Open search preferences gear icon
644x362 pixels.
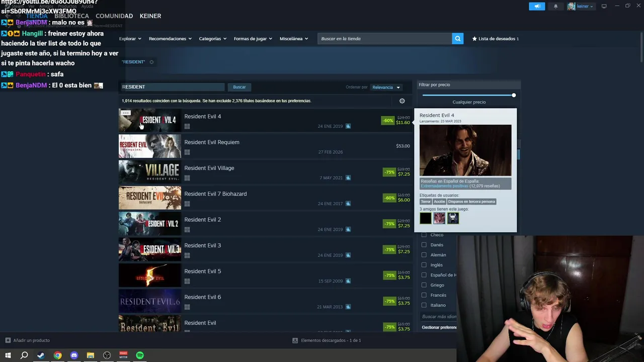pyautogui.click(x=402, y=101)
